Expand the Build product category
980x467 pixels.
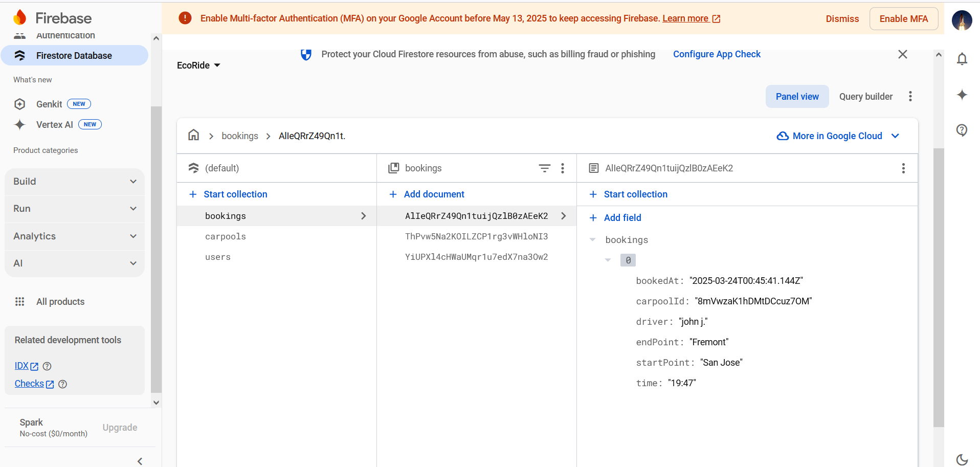pos(75,182)
